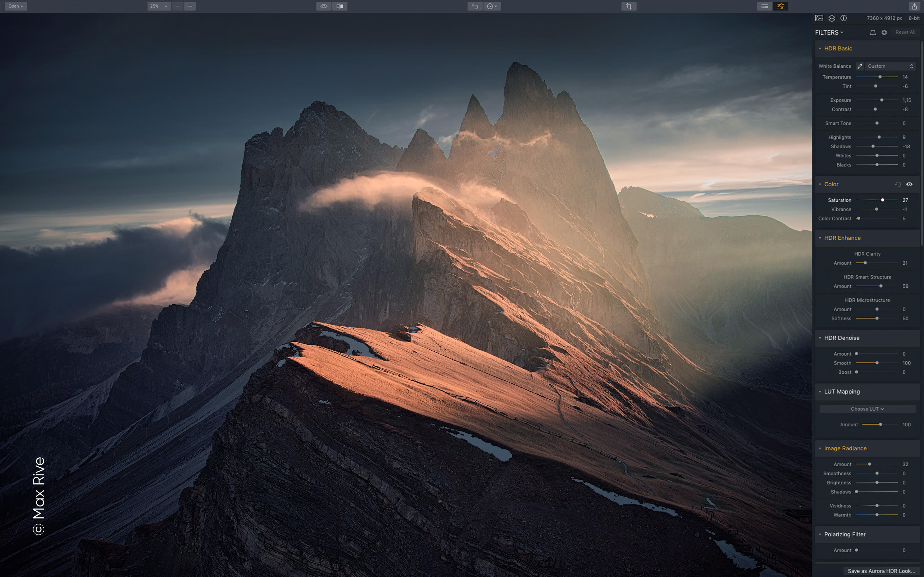Show image info icon
This screenshot has width=924, height=577.
point(843,18)
